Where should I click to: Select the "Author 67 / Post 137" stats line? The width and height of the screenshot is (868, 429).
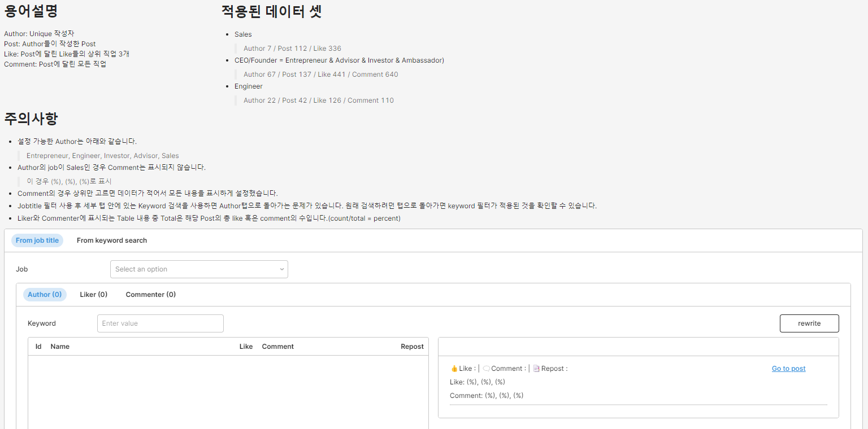pos(321,75)
